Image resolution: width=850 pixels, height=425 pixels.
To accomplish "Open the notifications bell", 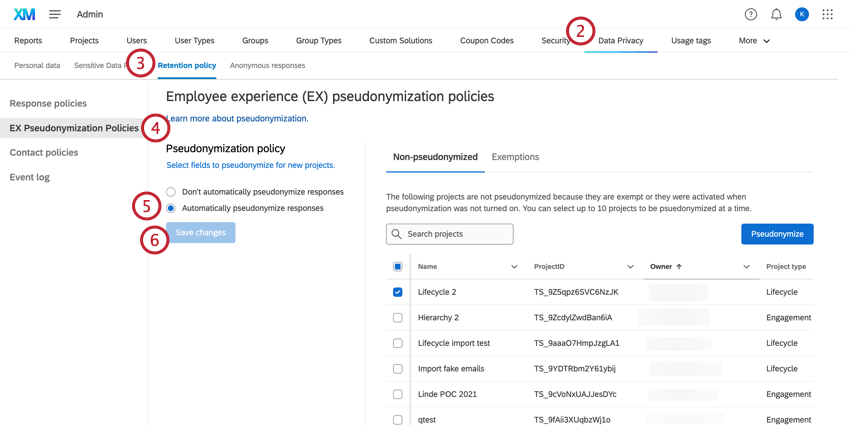I will point(776,14).
